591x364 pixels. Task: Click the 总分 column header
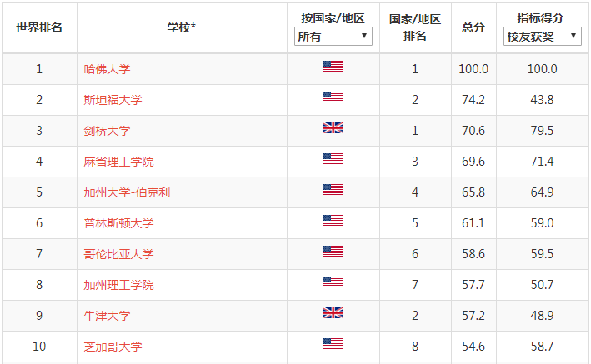click(473, 27)
